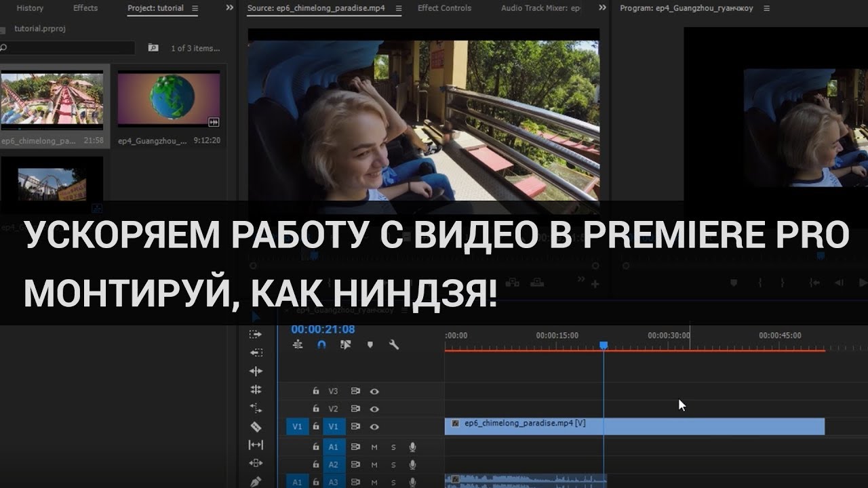Open Program panel menu icon

[x=766, y=8]
